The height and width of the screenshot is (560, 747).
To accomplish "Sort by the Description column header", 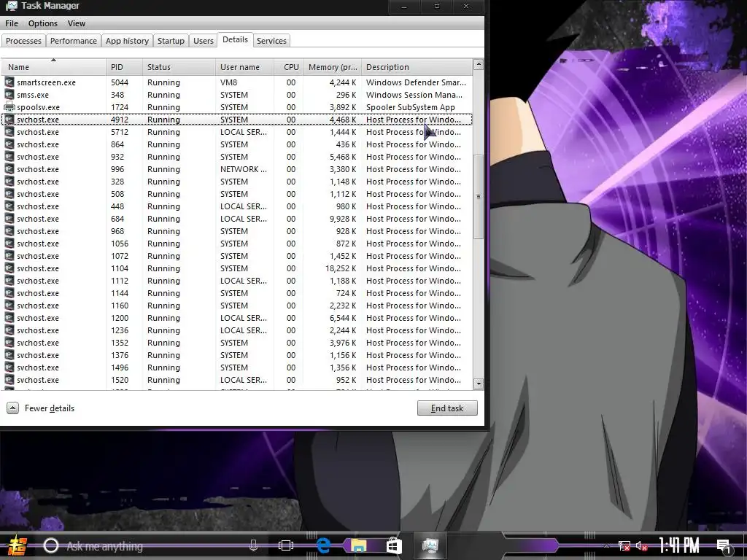I will tap(417, 67).
